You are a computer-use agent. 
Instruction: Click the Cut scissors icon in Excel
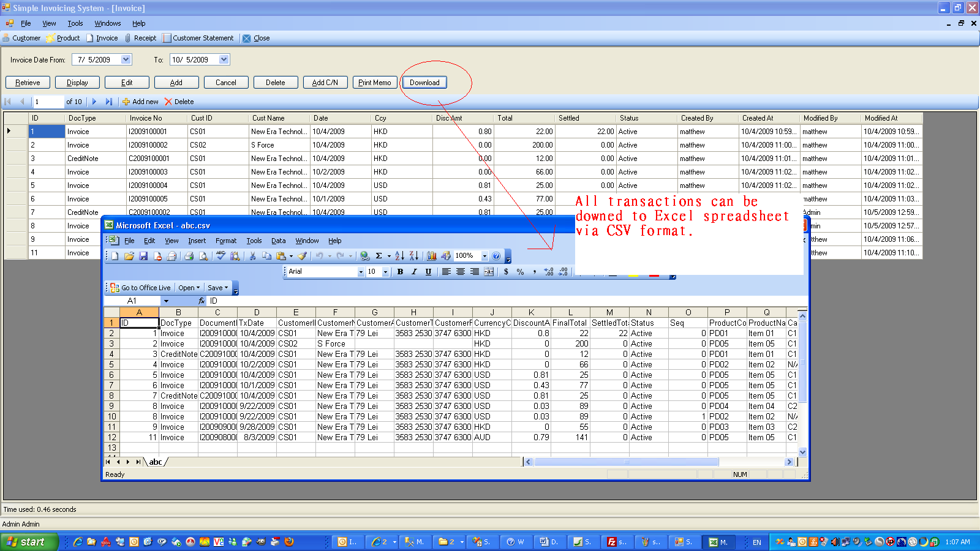(252, 256)
